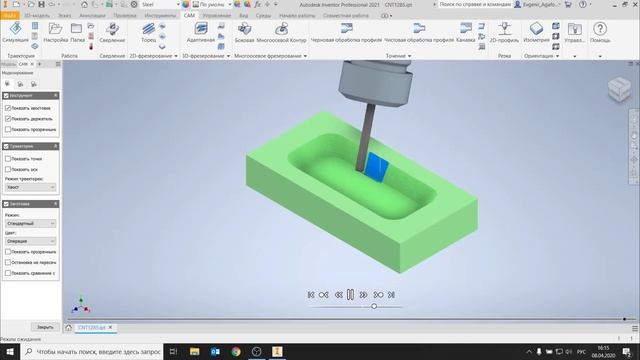Viewport: 640px width, 360px height.
Task: Expand the 2D-фрезерование panel dropdown
Action: 176,56
